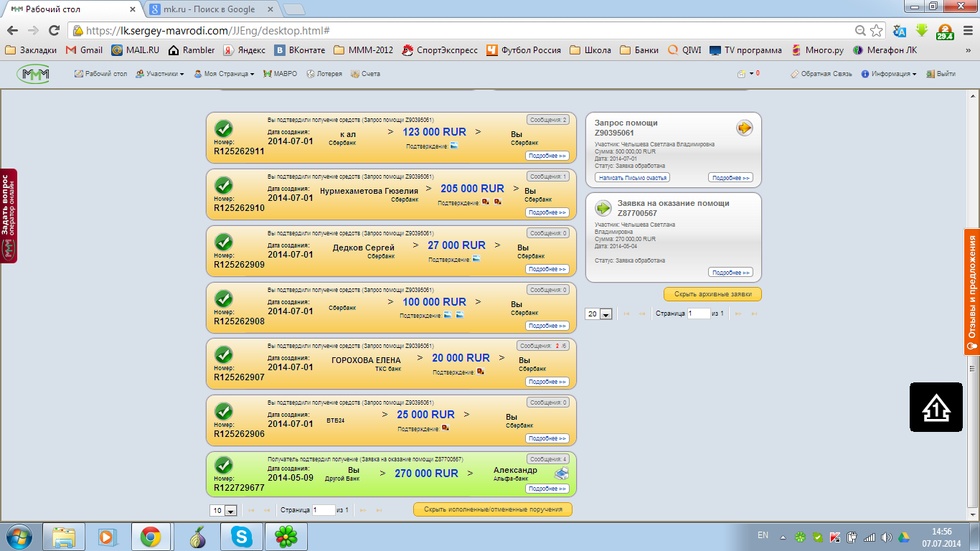Switch to the mk.ru Google search tab
The width and height of the screenshot is (980, 551).
click(208, 9)
